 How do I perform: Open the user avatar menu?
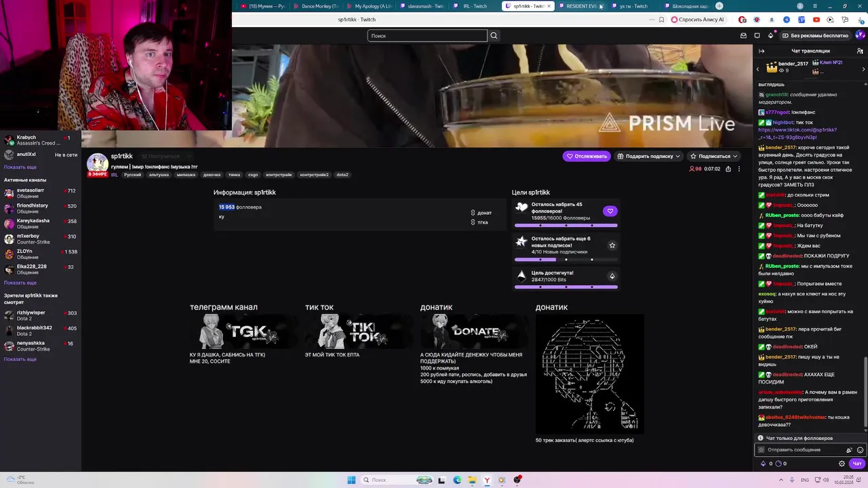click(861, 35)
